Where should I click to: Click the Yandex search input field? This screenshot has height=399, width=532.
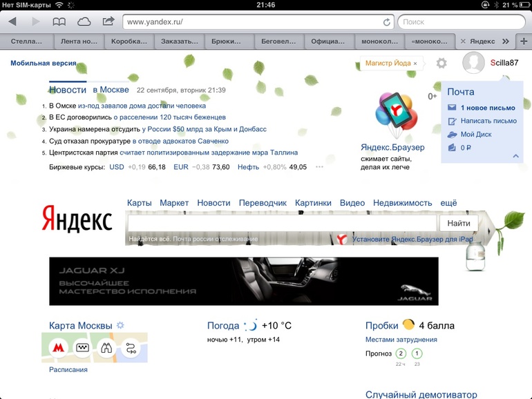click(x=282, y=224)
